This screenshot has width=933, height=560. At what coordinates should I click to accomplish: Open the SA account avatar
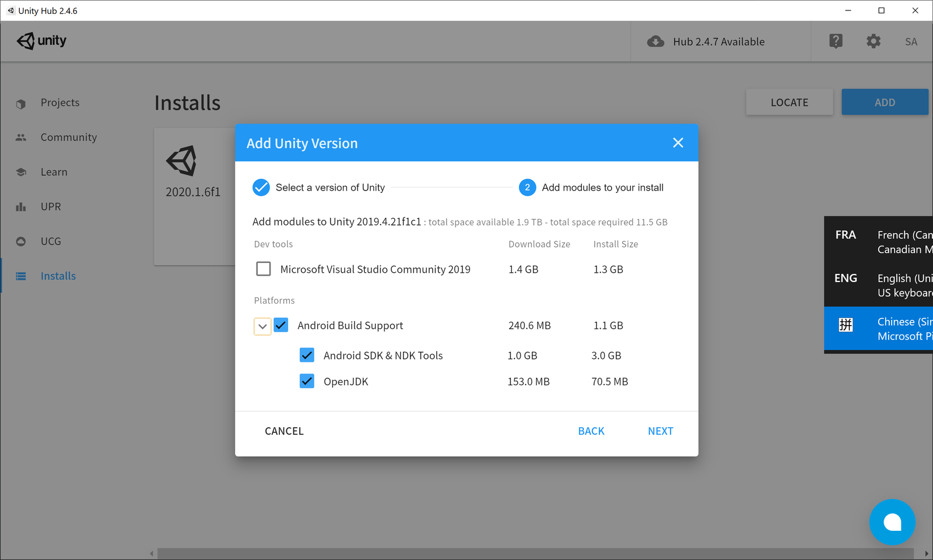pyautogui.click(x=911, y=41)
